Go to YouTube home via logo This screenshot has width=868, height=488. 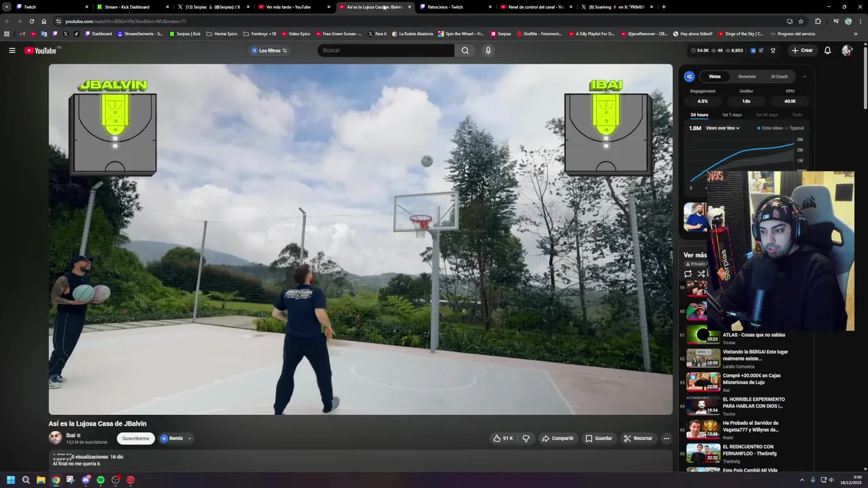(x=41, y=51)
